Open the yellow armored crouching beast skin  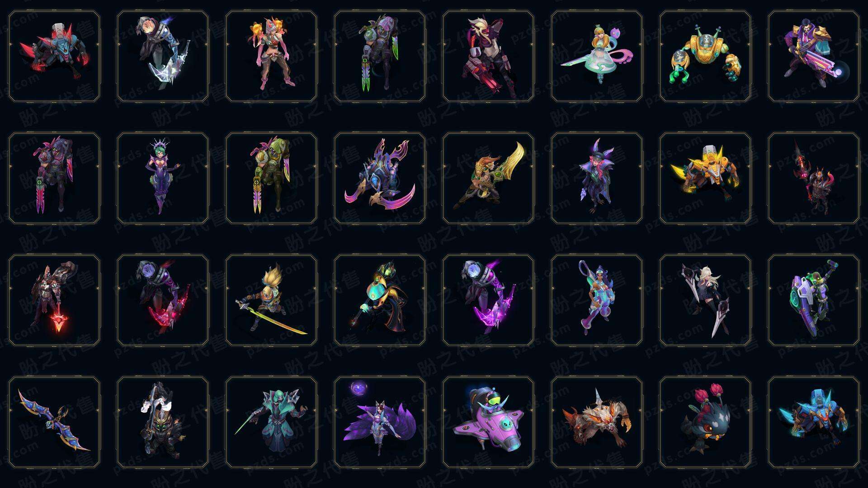click(x=705, y=178)
